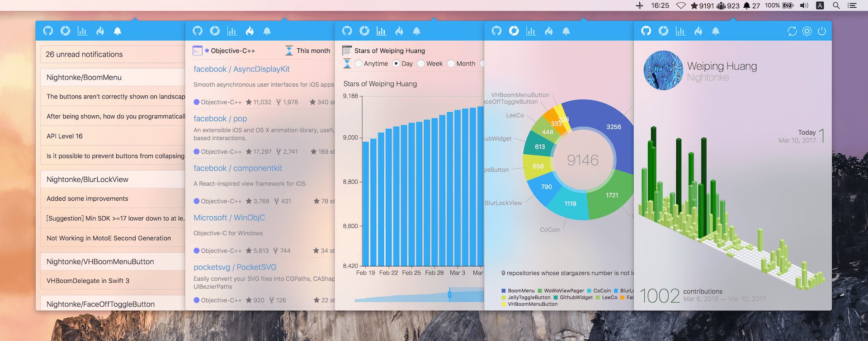Click the bell icon in the trending panel

click(267, 31)
